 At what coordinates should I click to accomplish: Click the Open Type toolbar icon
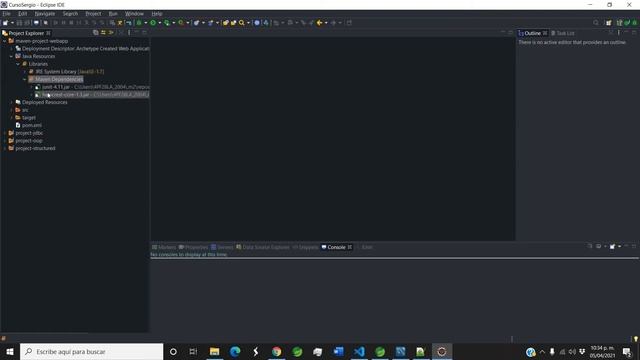(226, 23)
